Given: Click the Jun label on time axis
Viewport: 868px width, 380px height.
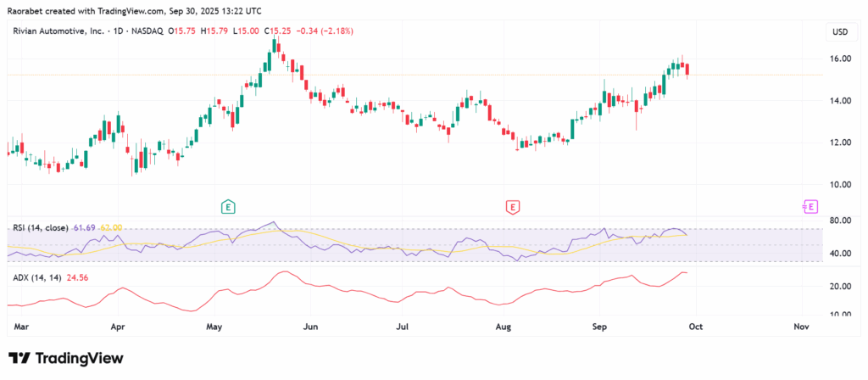Looking at the screenshot, I should (310, 327).
